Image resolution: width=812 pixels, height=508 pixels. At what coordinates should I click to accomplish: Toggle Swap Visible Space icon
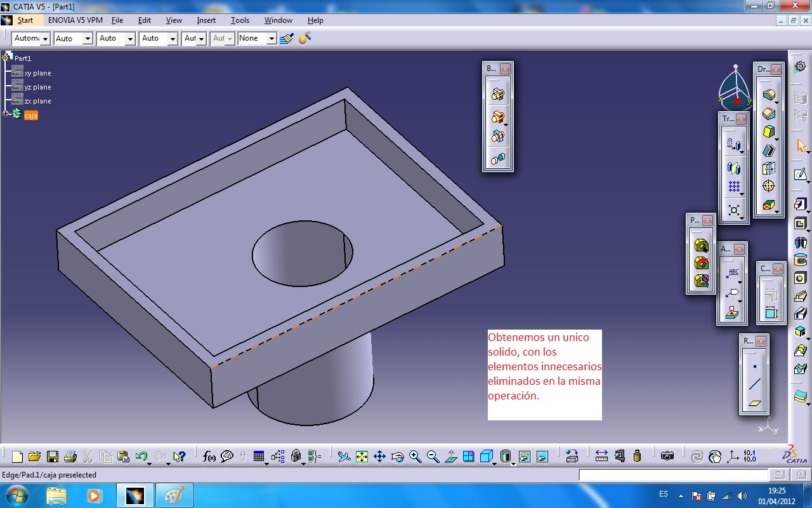click(542, 456)
